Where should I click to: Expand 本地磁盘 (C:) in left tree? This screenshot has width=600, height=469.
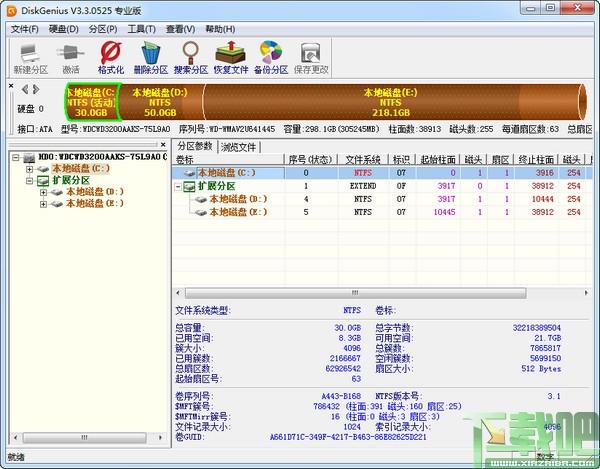click(x=29, y=169)
